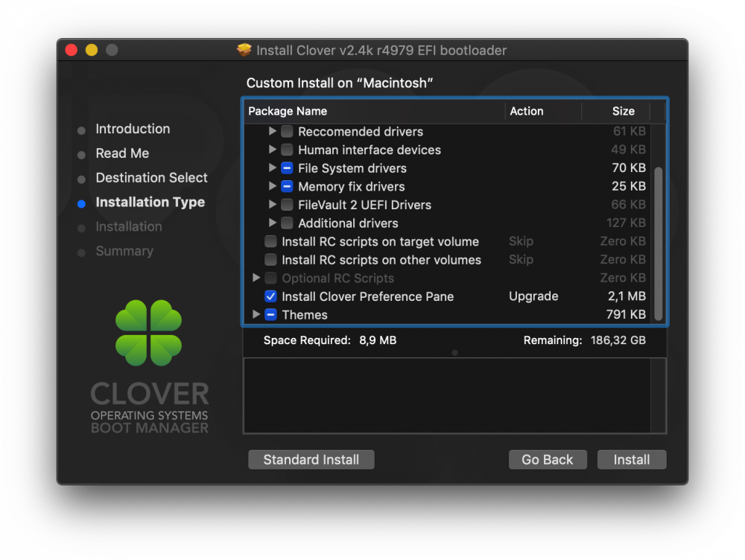The image size is (745, 560).
Task: Click the package list vertical scrollbar
Action: (658, 244)
